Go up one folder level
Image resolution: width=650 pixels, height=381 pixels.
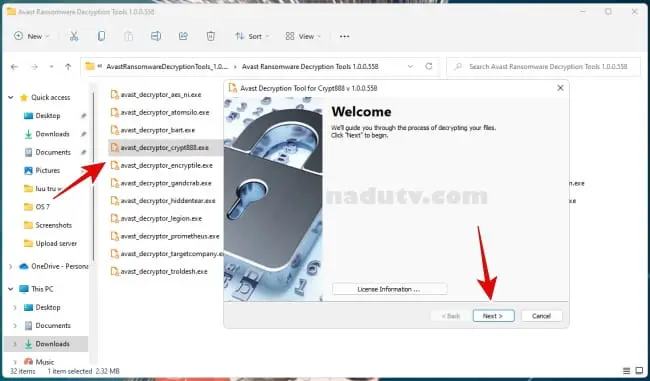coord(68,67)
